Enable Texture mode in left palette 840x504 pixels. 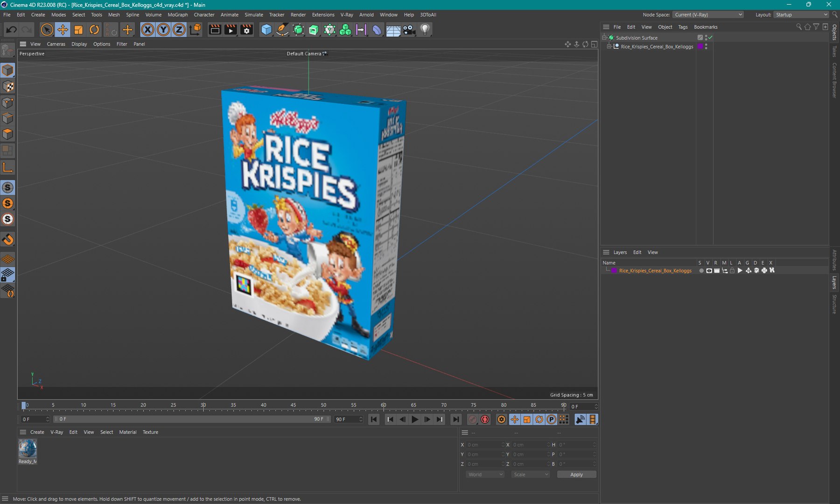8,86
